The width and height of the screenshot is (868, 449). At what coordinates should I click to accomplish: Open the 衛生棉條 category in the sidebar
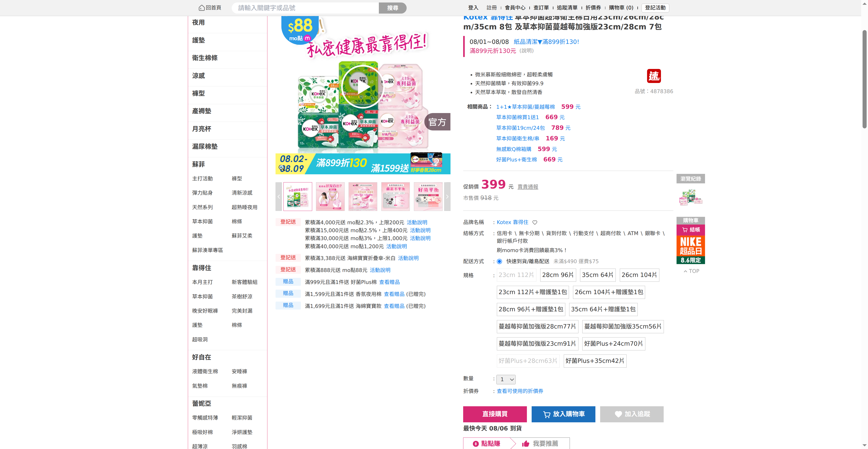pyautogui.click(x=205, y=58)
